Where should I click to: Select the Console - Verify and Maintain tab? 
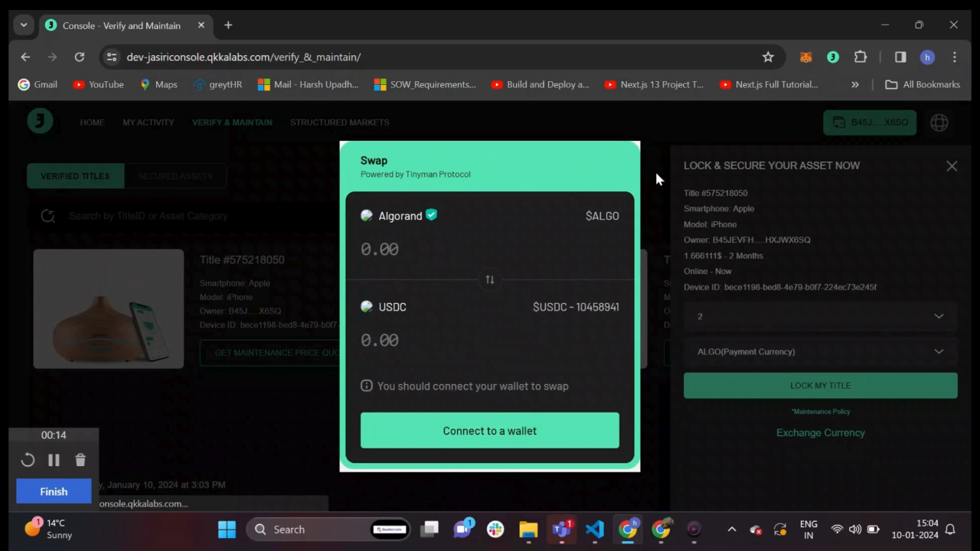(x=126, y=25)
